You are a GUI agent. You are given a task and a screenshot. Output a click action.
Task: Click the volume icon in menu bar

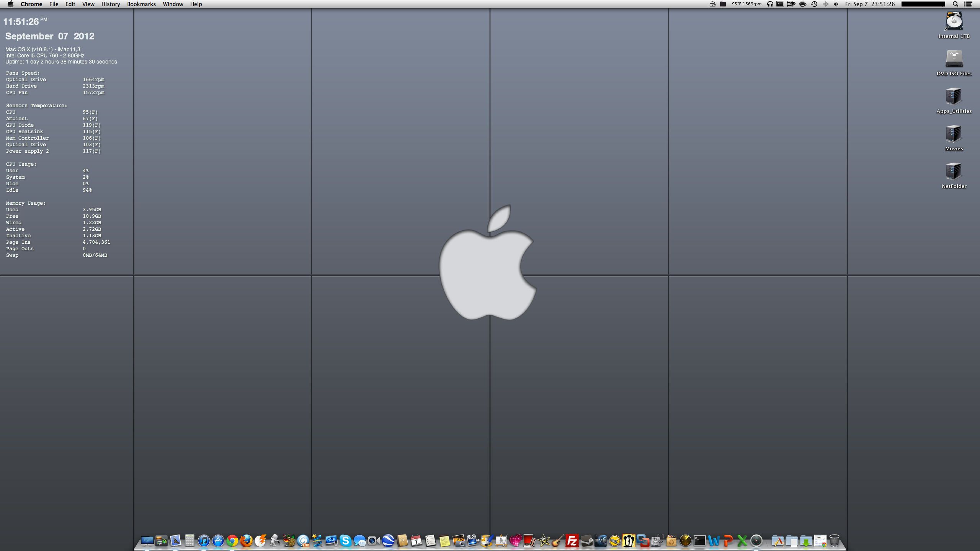[836, 4]
